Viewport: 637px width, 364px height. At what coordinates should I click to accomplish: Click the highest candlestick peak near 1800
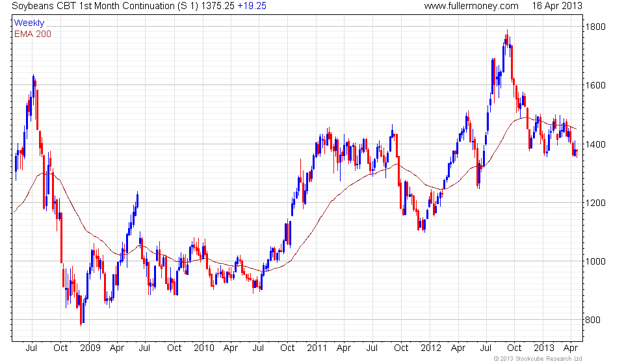pyautogui.click(x=506, y=34)
